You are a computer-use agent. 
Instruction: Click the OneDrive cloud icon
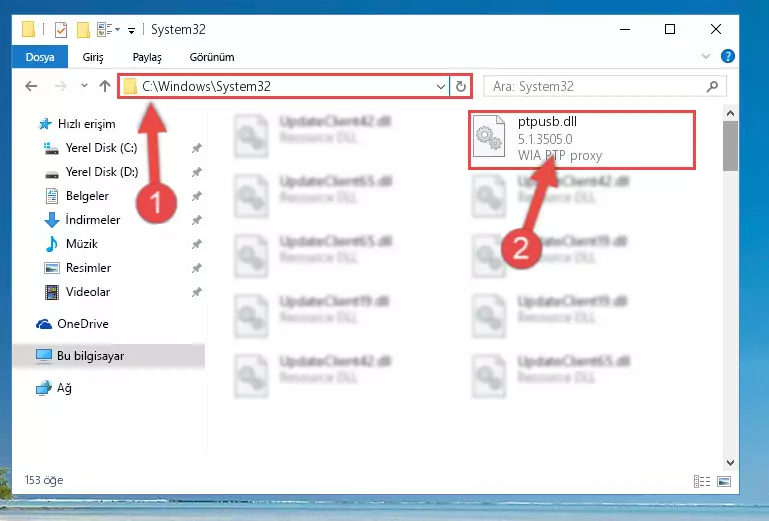click(x=44, y=324)
